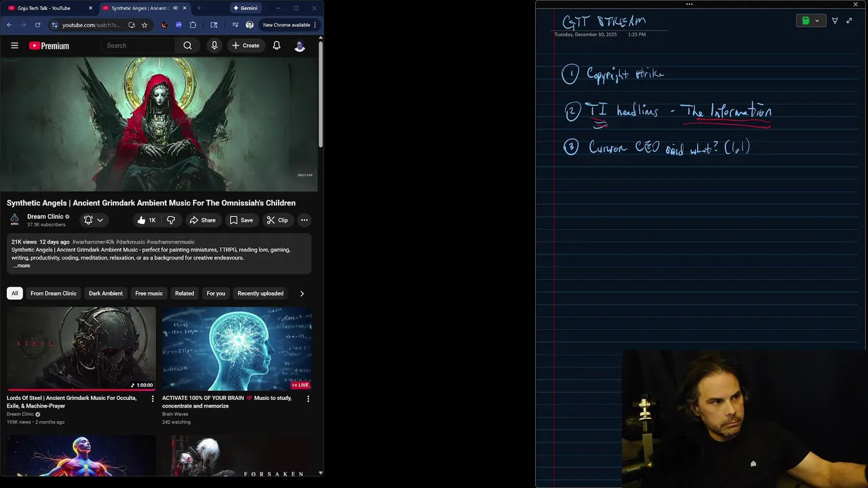This screenshot has height=488, width=868.
Task: Open options for Lords Of Steel video
Action: 153,399
